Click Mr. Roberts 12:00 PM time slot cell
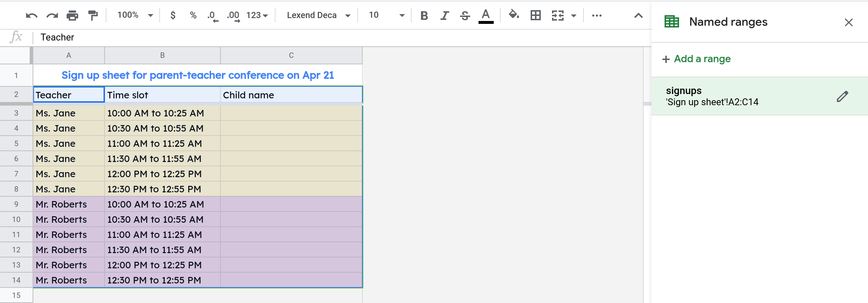Viewport: 868px width, 303px height. (163, 265)
